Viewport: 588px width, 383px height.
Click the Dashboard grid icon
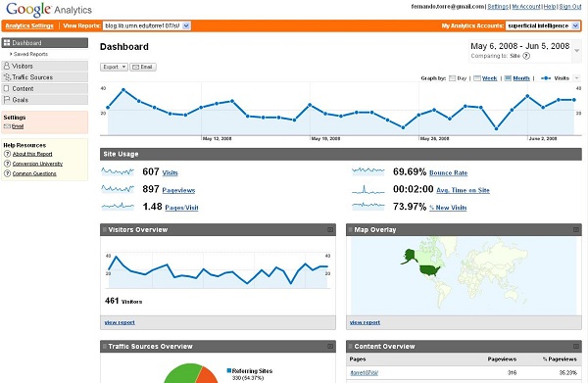coord(7,43)
